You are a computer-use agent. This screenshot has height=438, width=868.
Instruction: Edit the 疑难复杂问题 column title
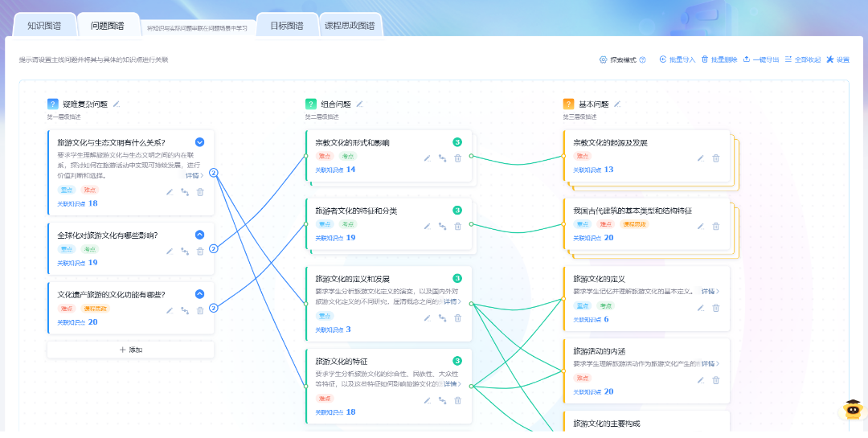[117, 104]
